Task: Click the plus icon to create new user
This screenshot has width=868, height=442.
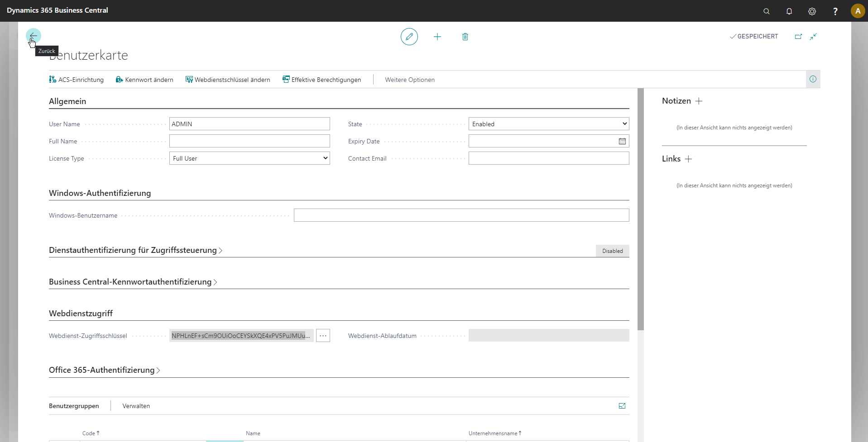Action: pyautogui.click(x=437, y=37)
